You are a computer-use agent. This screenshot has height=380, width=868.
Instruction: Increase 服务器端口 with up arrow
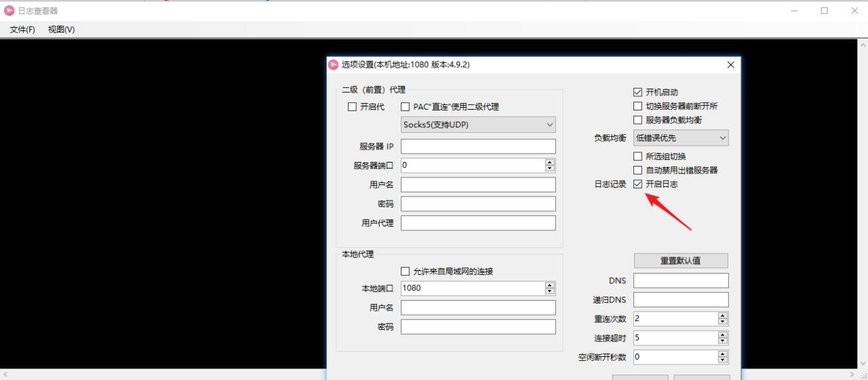550,162
